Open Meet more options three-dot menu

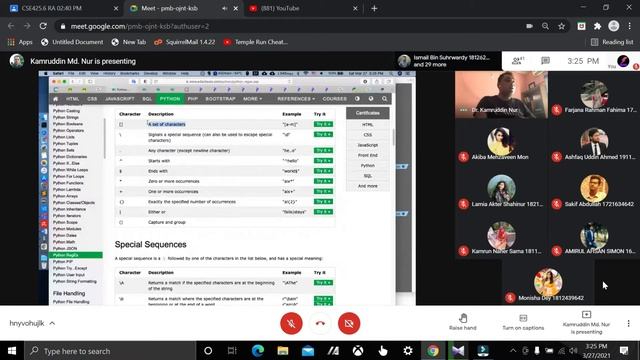click(x=628, y=323)
